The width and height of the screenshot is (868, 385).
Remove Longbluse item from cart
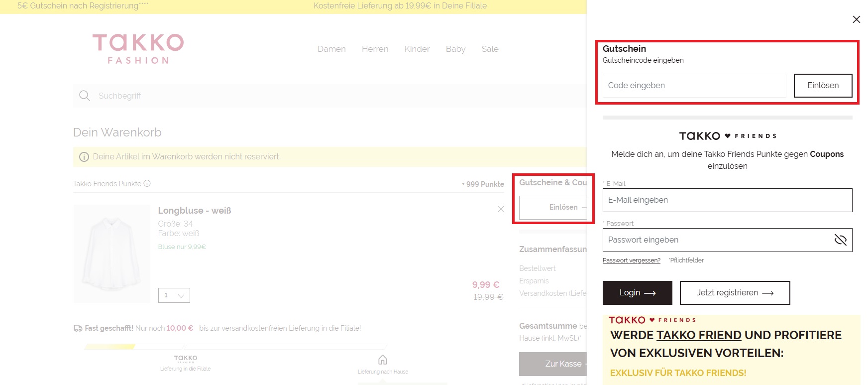(x=501, y=209)
